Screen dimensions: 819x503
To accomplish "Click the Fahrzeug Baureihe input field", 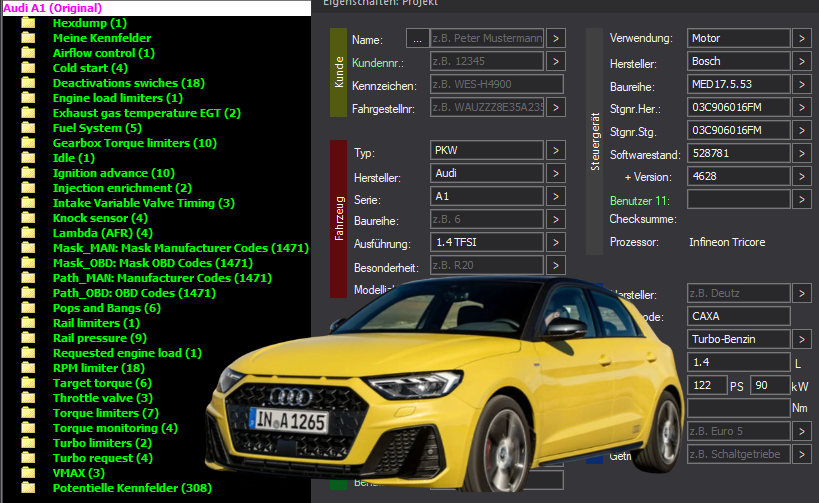I will [487, 219].
